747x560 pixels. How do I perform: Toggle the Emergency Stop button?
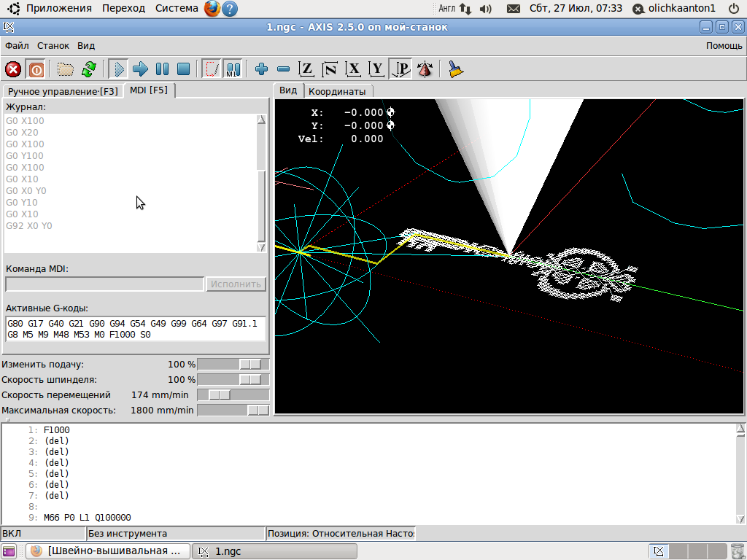(13, 69)
